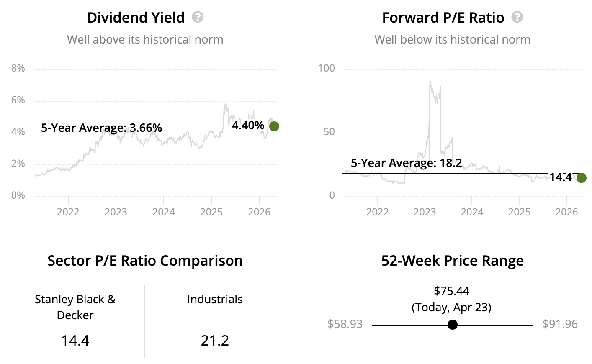The width and height of the screenshot is (592, 364).
Task: Click the 52-Week Price Range heading
Action: (x=452, y=261)
